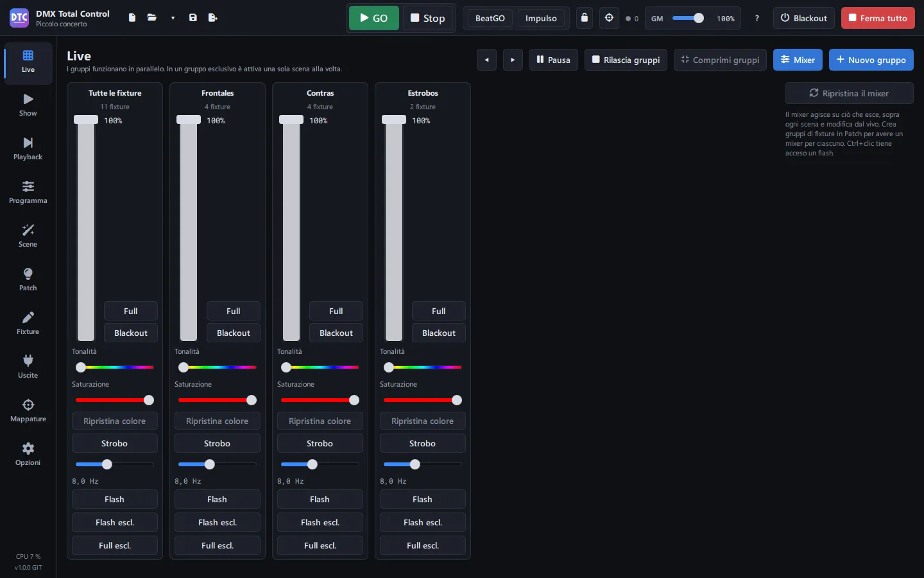Click the Estrobos strobe rate slider

point(423,464)
